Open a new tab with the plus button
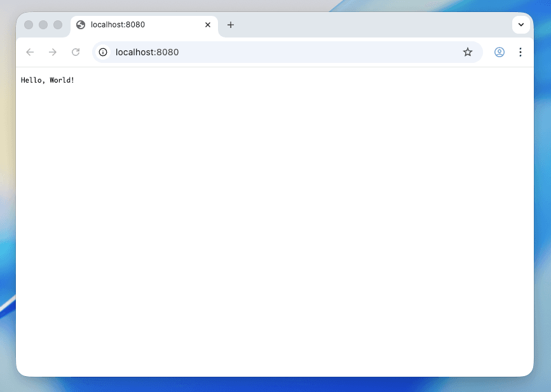 point(231,25)
